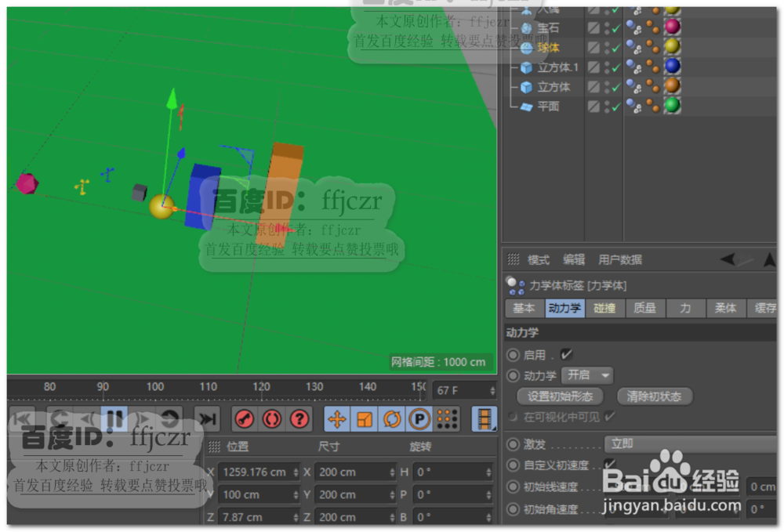
Task: Click the blue material swatch on 立方体.1
Action: click(x=673, y=66)
